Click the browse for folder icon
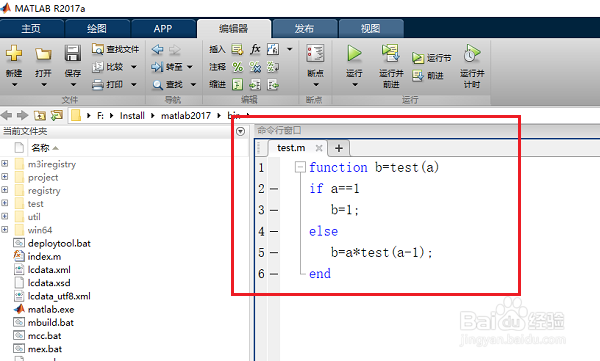 click(57, 115)
